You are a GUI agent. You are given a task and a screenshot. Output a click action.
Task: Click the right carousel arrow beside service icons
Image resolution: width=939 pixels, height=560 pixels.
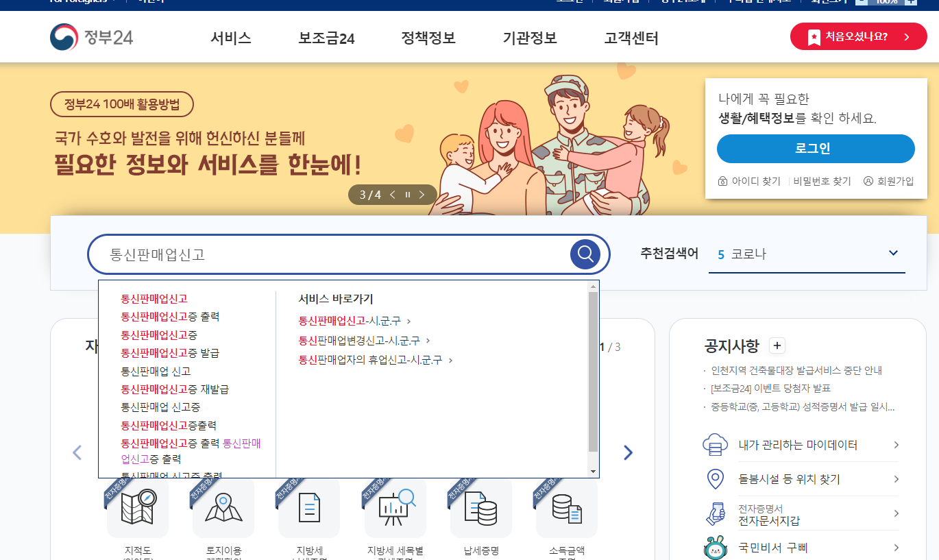coord(628,452)
